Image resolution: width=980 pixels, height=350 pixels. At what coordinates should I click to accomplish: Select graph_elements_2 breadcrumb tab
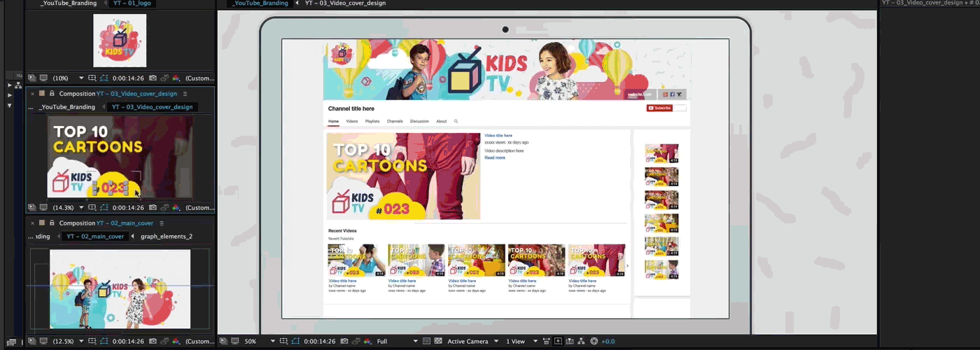click(x=167, y=237)
